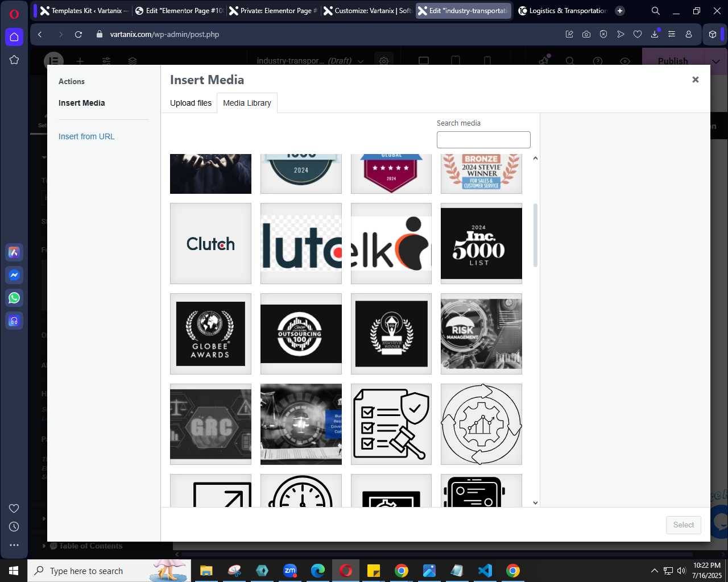This screenshot has height=582, width=728.
Task: Open a new browser tab
Action: (620, 11)
